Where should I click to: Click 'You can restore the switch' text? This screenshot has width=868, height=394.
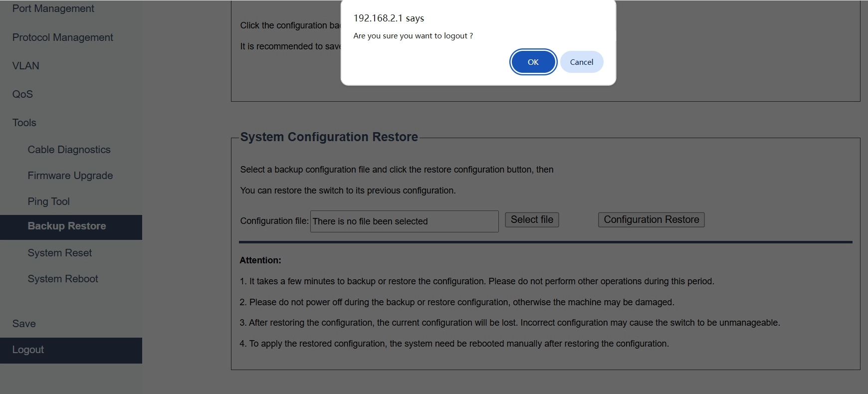tap(348, 191)
